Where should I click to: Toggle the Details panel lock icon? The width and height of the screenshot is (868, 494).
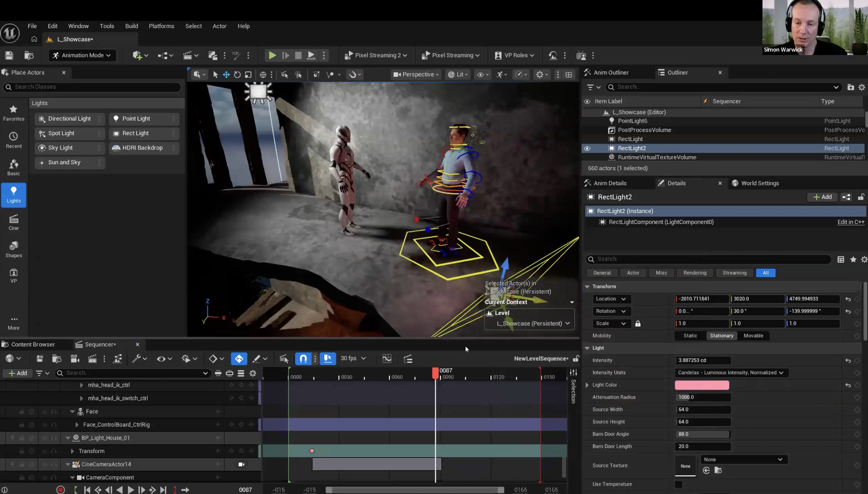[x=861, y=197]
